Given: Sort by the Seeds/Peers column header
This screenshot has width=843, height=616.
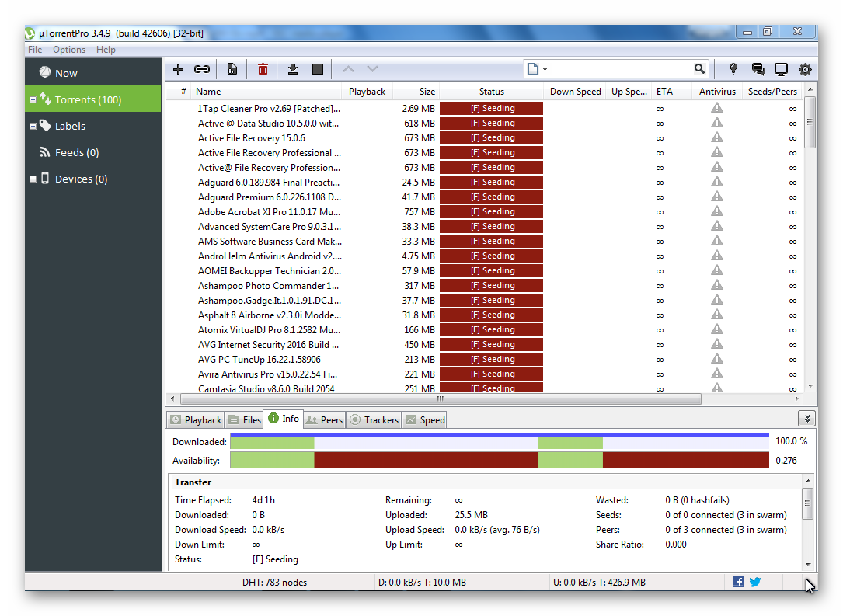Looking at the screenshot, I should click(x=772, y=92).
